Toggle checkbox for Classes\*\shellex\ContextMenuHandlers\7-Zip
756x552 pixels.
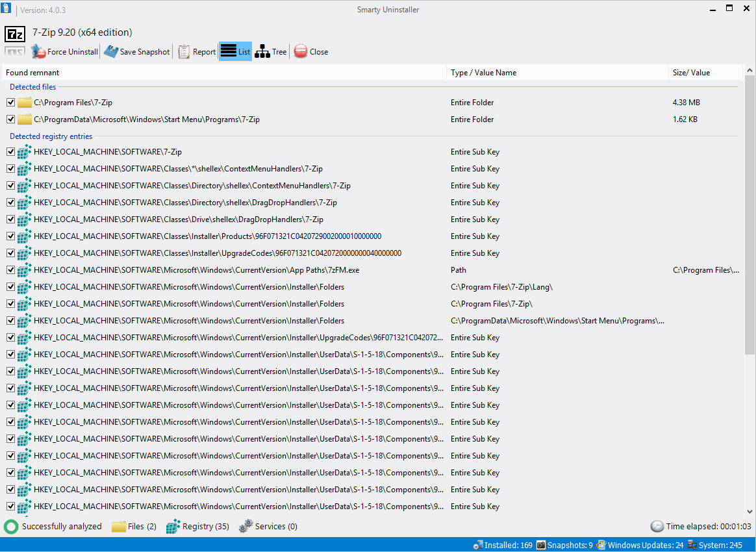10,169
